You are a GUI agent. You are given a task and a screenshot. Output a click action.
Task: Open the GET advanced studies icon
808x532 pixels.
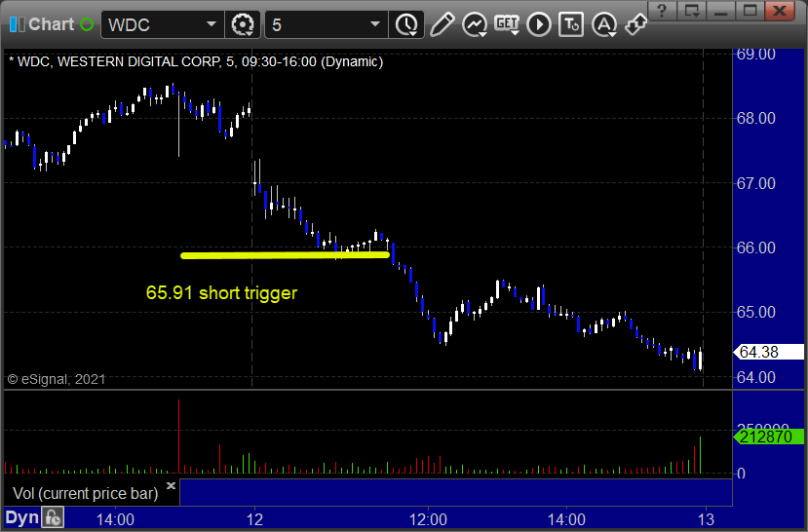(x=507, y=24)
